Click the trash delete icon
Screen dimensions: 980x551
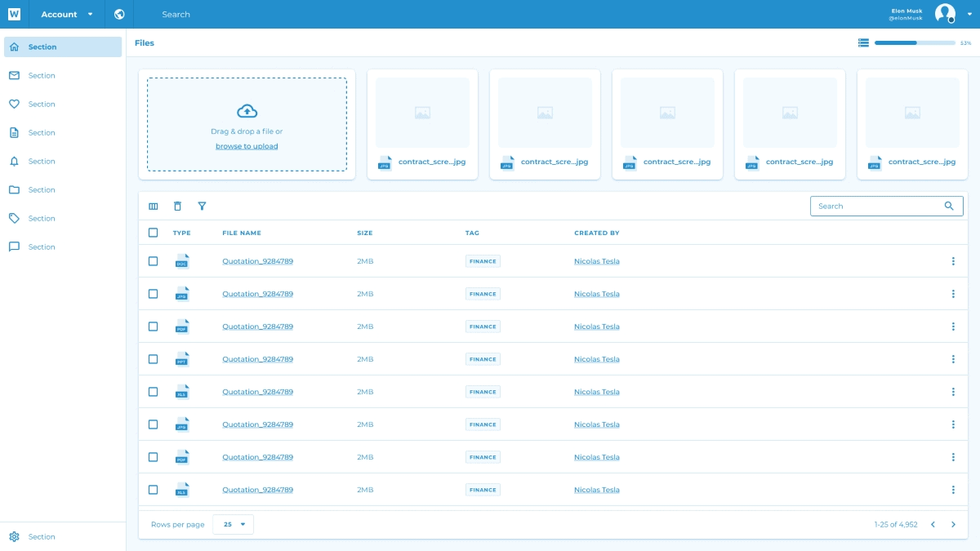pyautogui.click(x=177, y=207)
